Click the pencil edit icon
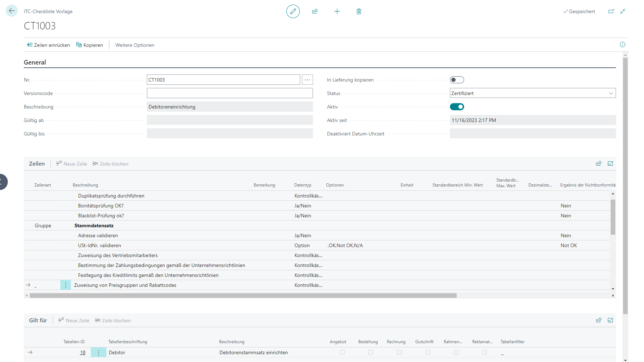644x362 pixels. click(293, 11)
